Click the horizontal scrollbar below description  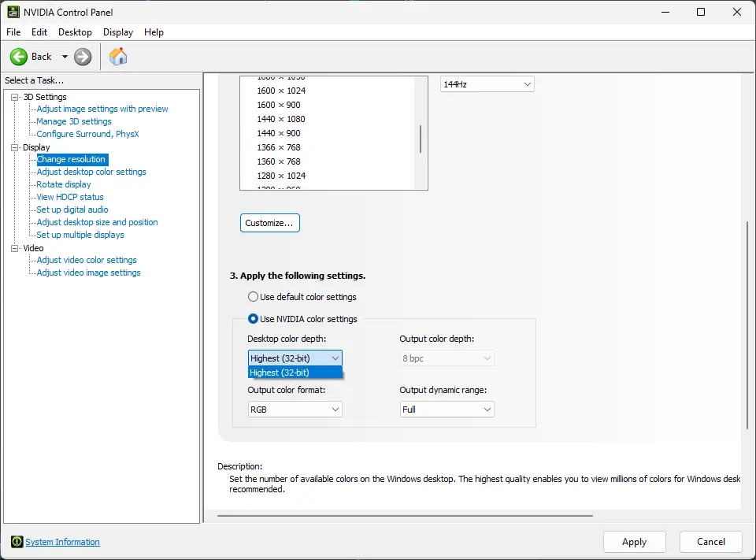[x=405, y=516]
